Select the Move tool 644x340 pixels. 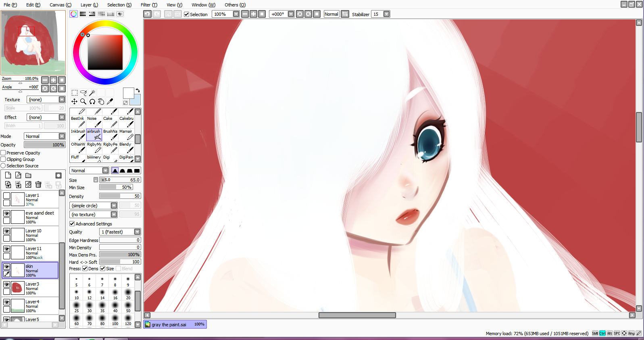[x=75, y=102]
